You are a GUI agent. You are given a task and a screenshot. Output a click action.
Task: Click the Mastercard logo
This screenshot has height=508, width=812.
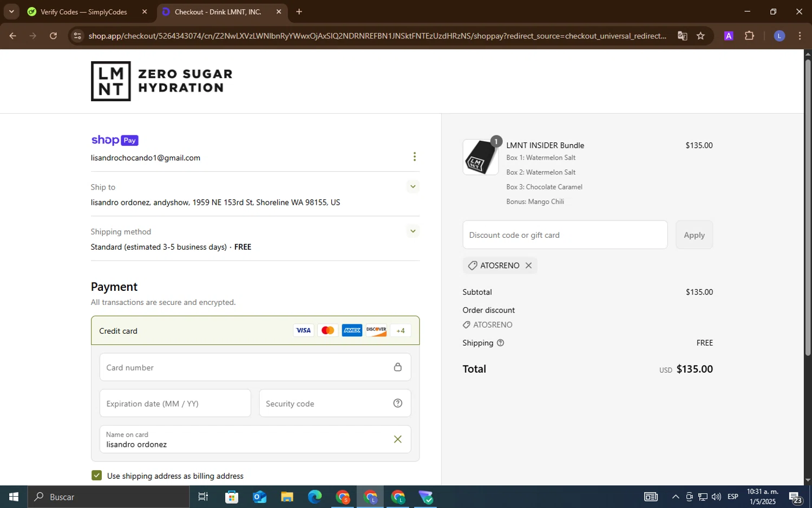click(x=328, y=330)
